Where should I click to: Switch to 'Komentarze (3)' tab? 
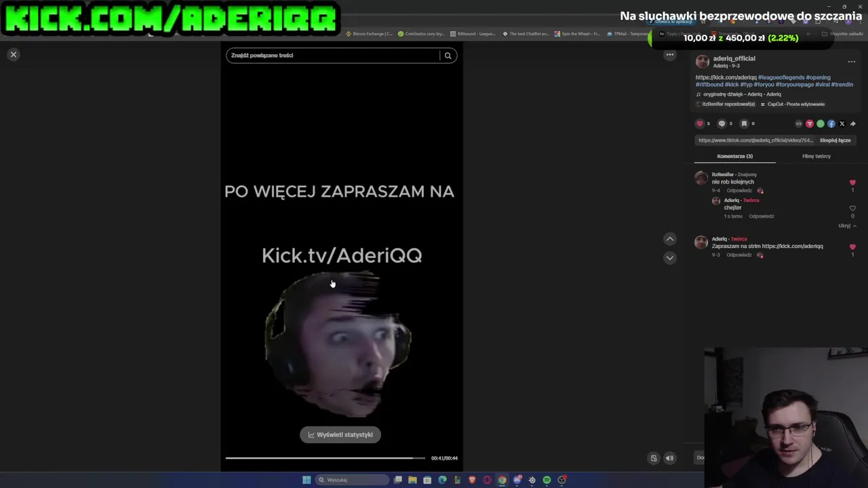coord(735,156)
